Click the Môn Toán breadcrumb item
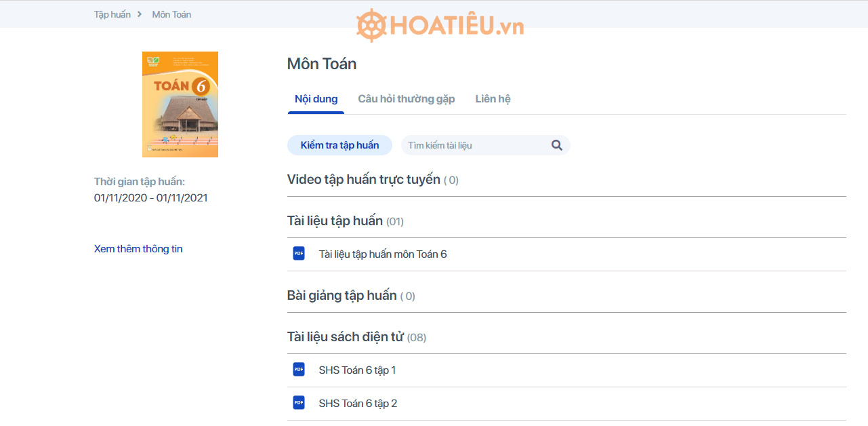This screenshot has width=868, height=426. (x=171, y=14)
